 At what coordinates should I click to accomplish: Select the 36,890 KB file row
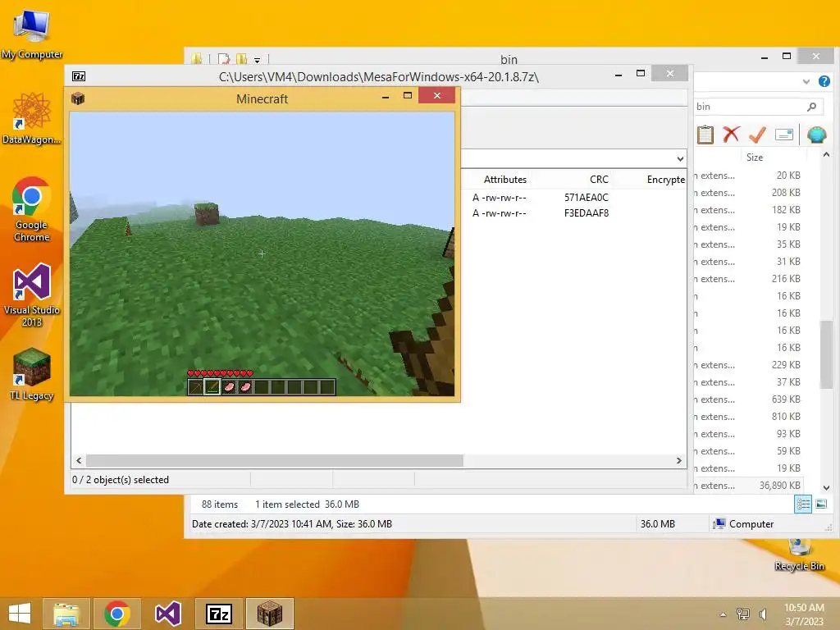pyautogui.click(x=749, y=486)
